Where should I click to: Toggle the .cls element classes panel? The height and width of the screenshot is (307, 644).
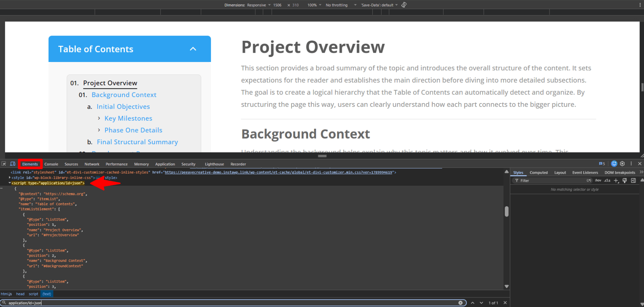607,181
